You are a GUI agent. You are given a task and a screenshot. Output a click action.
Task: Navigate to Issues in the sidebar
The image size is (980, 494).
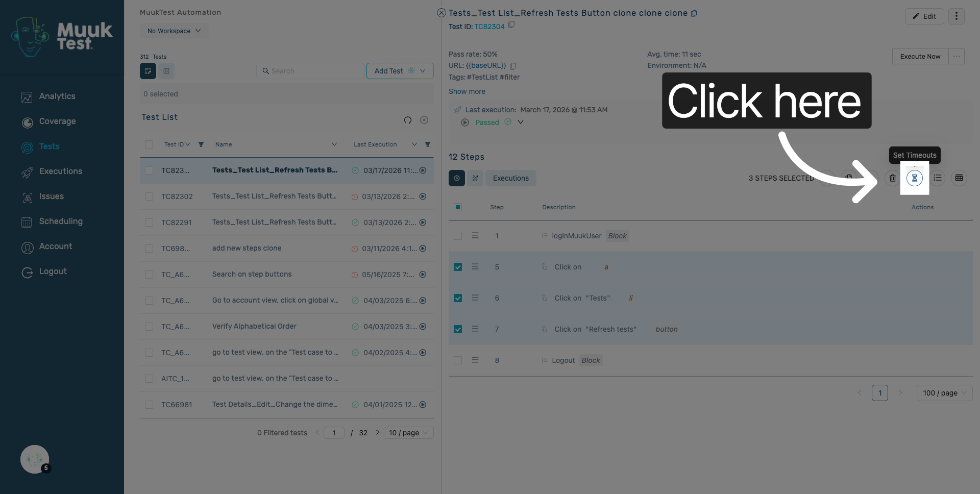(51, 196)
